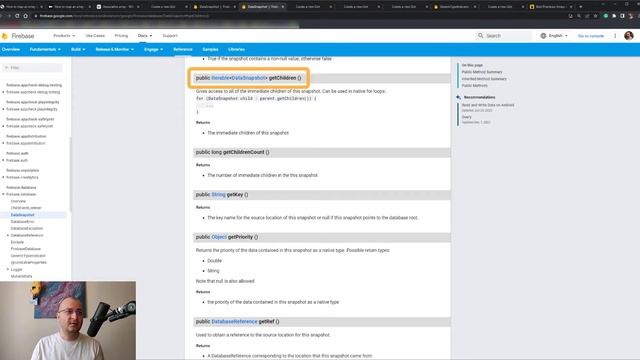Switch to the Reference tab
Screen dimensions: 640x360
[182, 49]
